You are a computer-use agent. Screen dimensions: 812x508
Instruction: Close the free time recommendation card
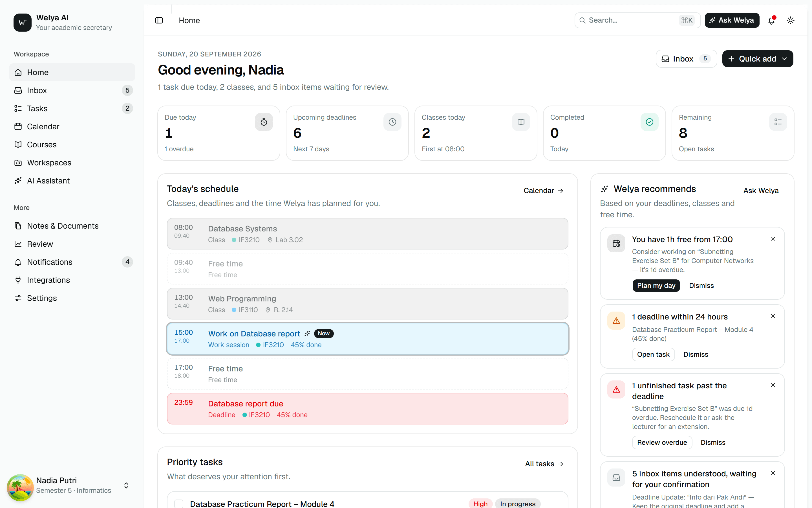(x=773, y=239)
